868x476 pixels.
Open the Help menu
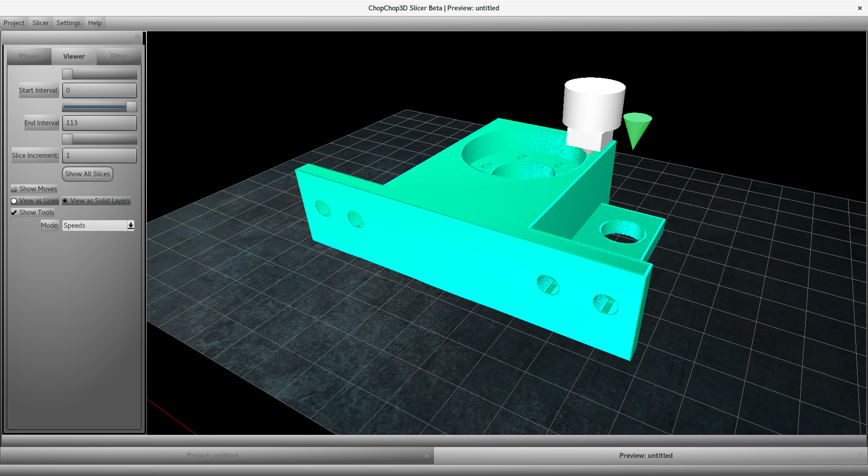click(95, 23)
